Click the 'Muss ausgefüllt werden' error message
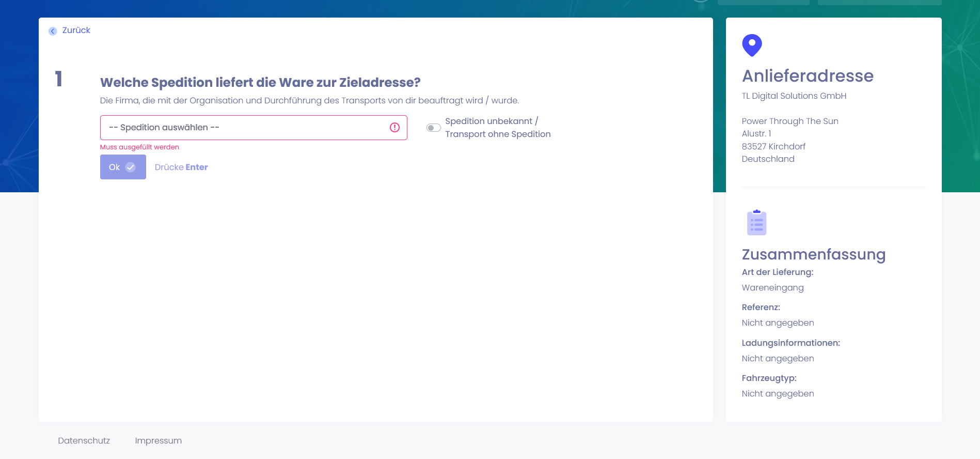 click(x=139, y=147)
